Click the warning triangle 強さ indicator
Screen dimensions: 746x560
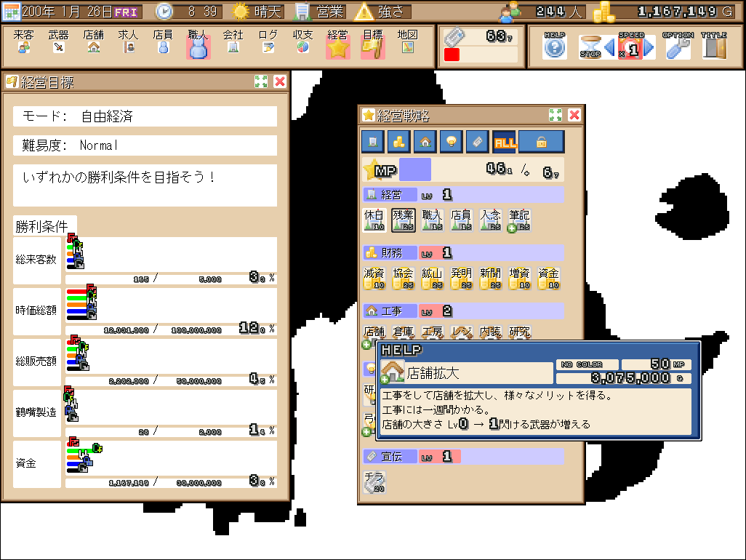point(383,12)
